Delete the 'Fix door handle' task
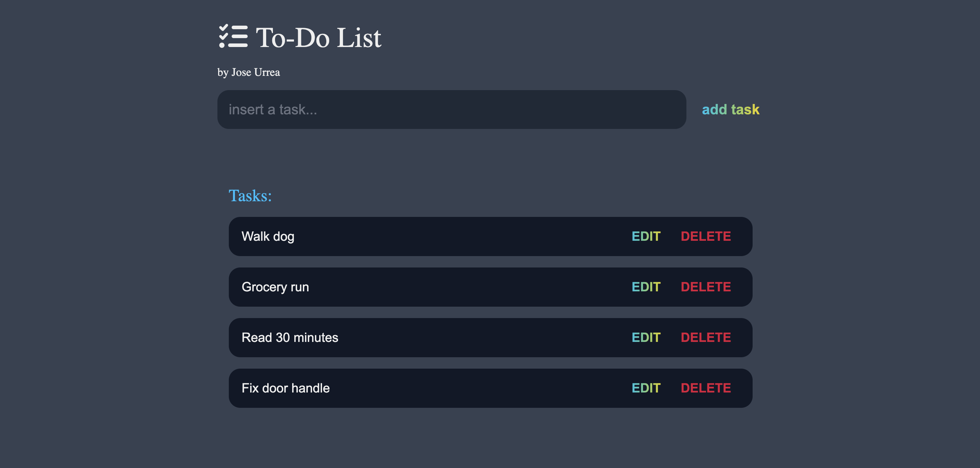The height and width of the screenshot is (468, 980). tap(705, 389)
